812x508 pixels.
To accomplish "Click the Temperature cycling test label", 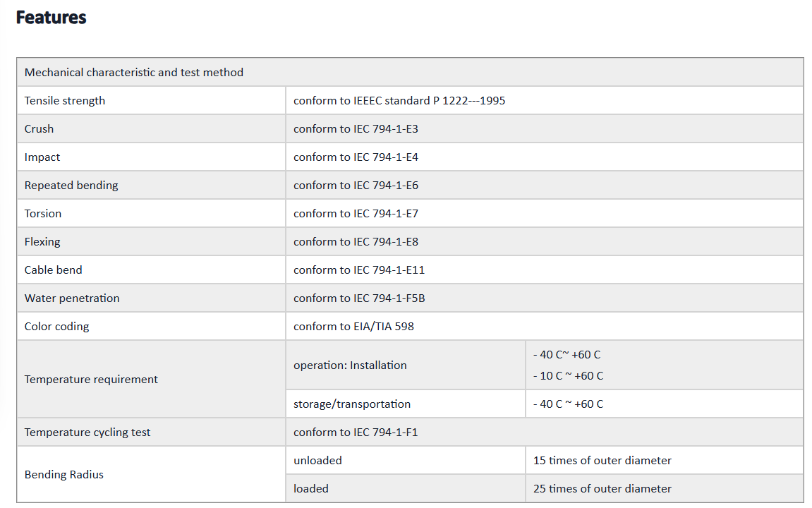I will click(87, 433).
